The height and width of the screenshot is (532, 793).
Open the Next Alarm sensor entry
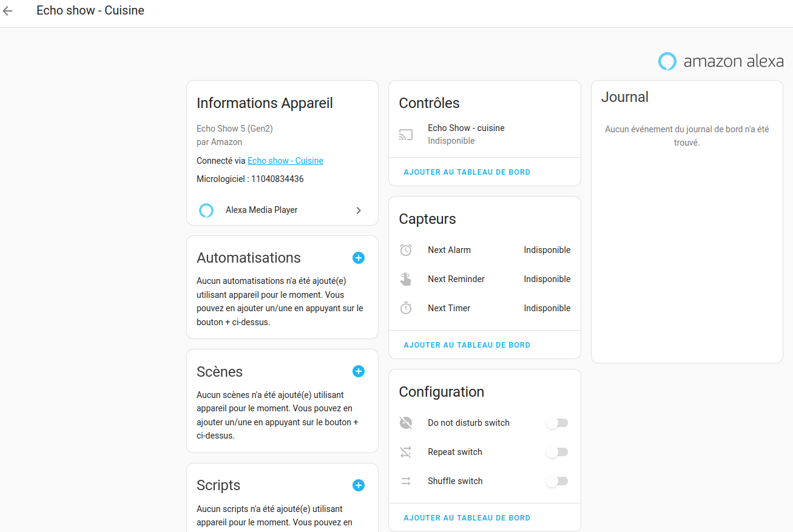[485, 250]
